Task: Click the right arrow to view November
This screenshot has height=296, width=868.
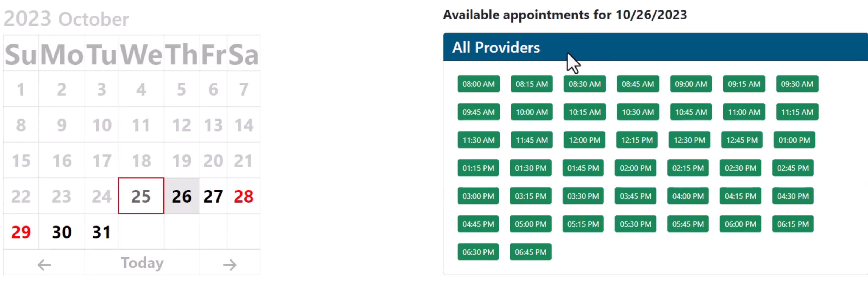Action: coord(230,264)
